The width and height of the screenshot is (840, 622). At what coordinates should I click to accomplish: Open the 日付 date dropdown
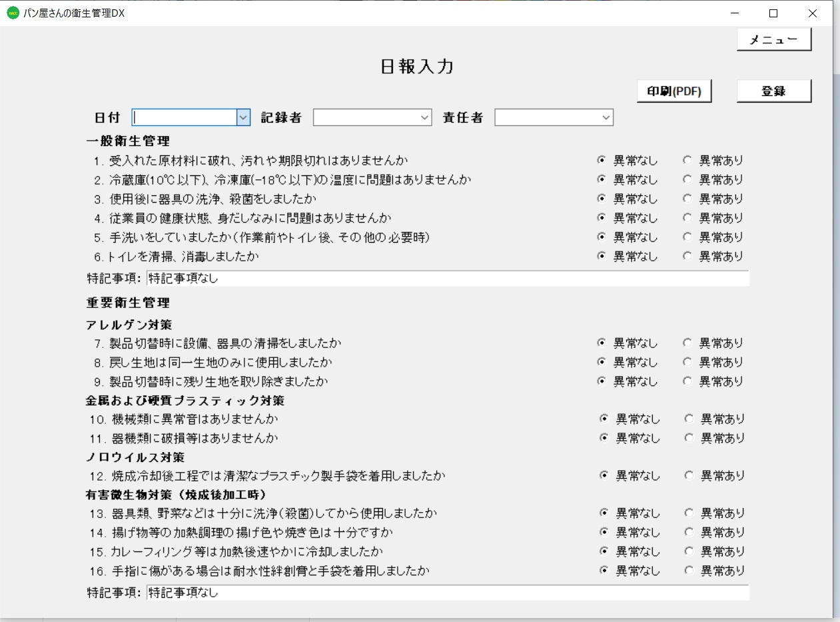click(243, 117)
